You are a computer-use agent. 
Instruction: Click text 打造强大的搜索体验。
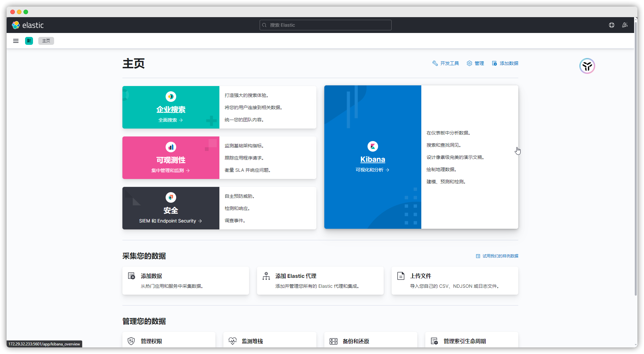pos(247,95)
